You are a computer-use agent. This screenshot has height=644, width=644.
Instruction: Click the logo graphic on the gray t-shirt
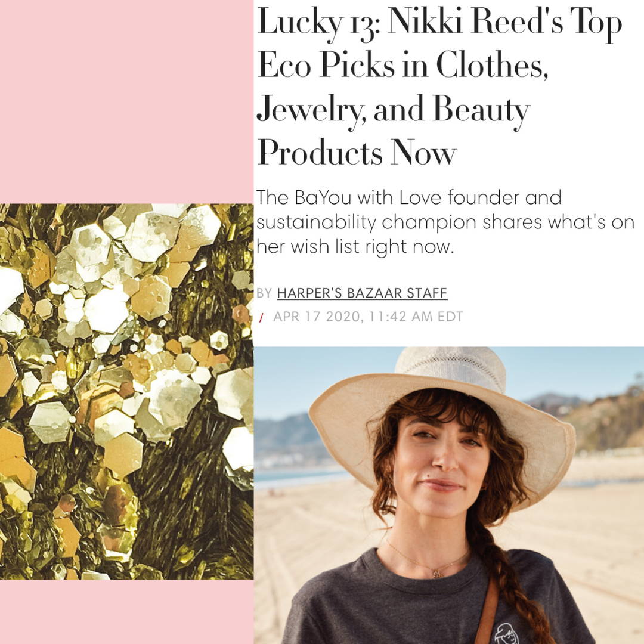coord(507,633)
